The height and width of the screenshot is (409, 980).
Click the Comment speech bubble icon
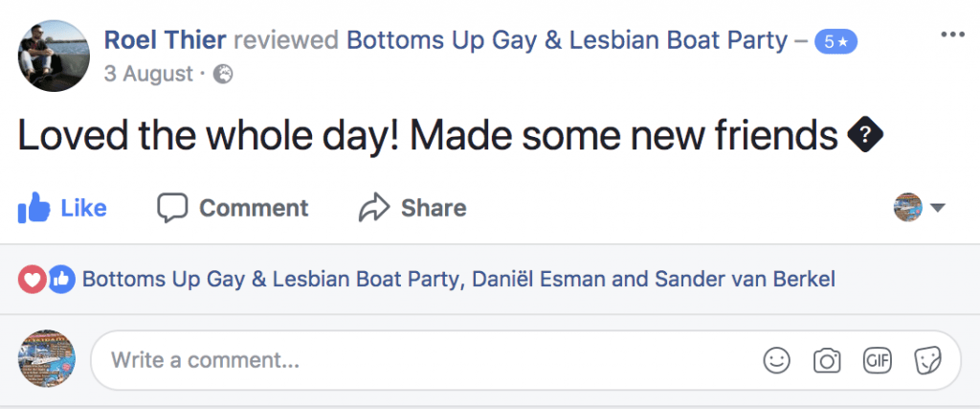172,207
